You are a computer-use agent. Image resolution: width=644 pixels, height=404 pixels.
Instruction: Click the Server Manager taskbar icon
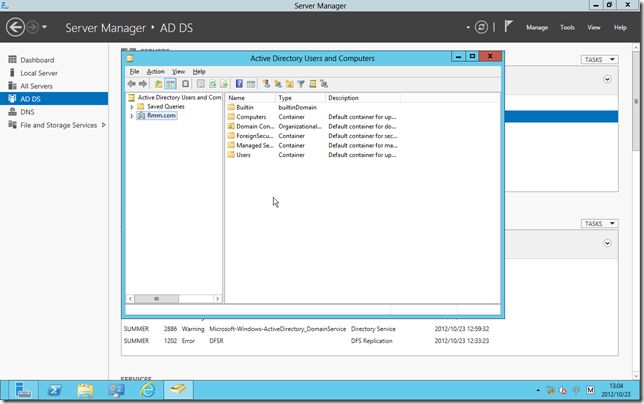pos(23,390)
